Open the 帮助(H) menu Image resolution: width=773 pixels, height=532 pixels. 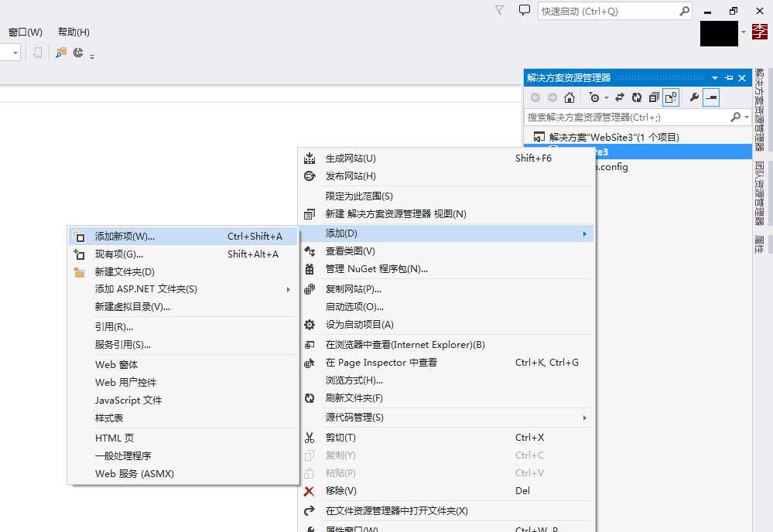(74, 32)
